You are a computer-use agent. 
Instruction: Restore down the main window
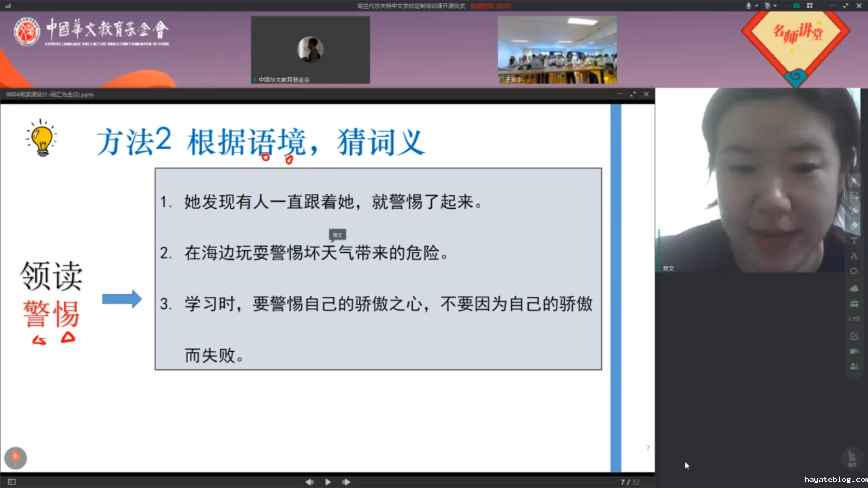[x=846, y=6]
